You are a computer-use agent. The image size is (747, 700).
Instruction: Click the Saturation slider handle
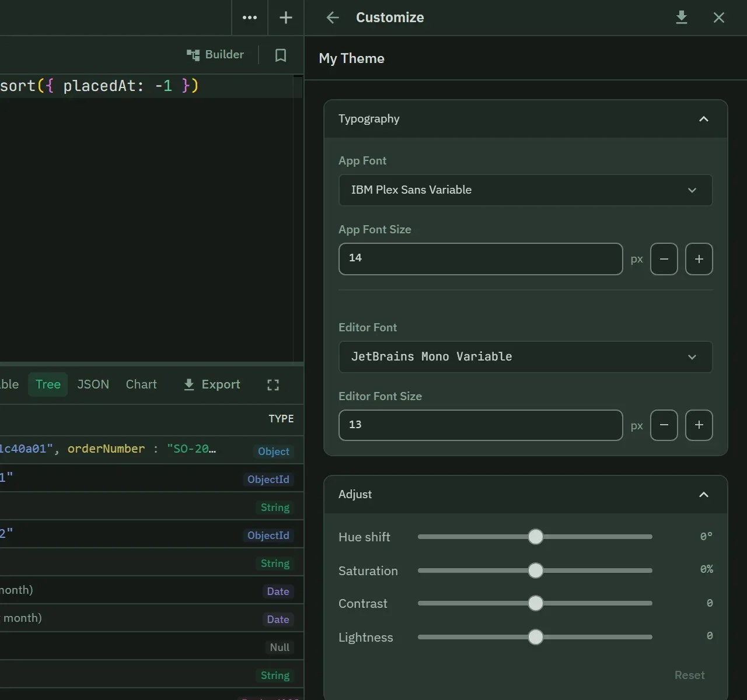535,570
